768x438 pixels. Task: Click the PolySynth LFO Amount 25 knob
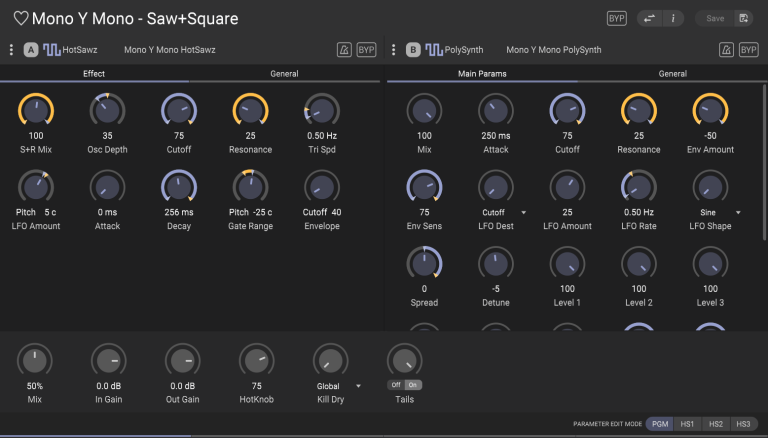pos(567,187)
